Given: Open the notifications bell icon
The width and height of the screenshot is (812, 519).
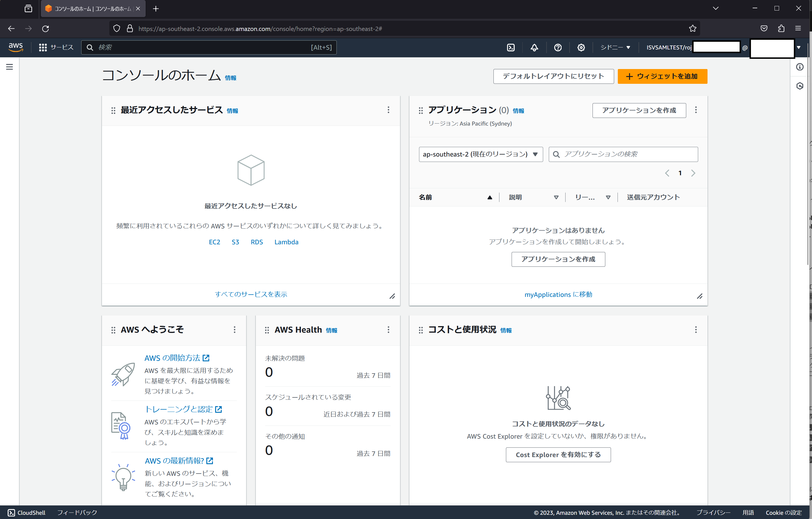Looking at the screenshot, I should 534,47.
